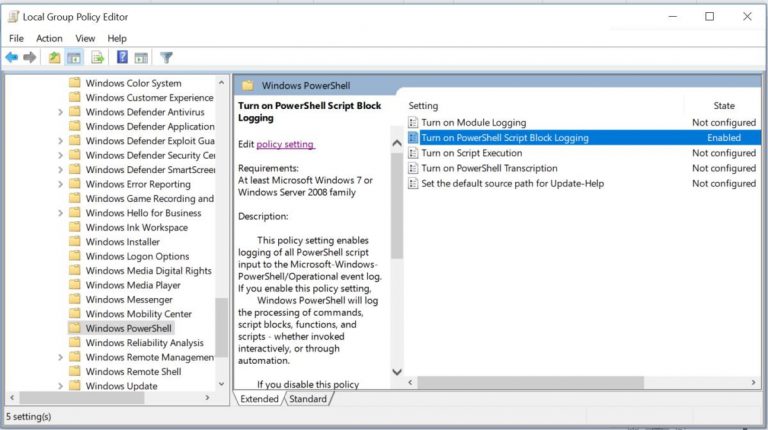Click the Filter funnel icon in toolbar
The width and height of the screenshot is (768, 430).
point(166,58)
